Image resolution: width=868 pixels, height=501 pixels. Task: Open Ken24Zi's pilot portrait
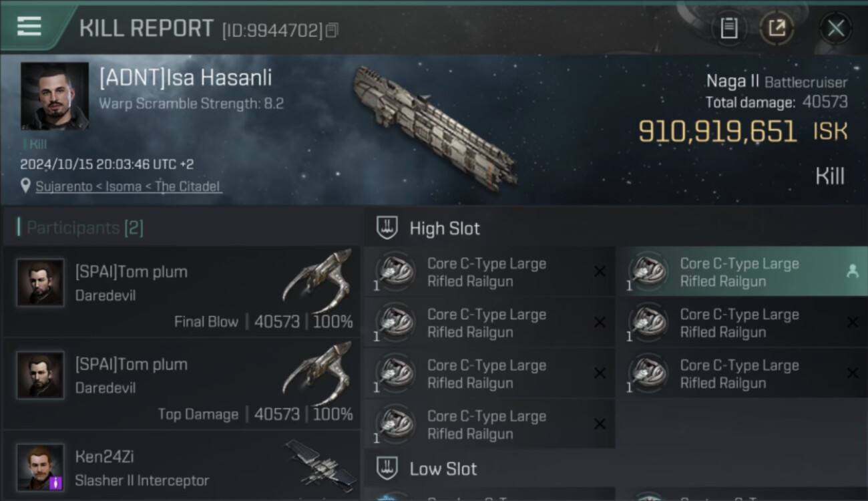[41, 468]
